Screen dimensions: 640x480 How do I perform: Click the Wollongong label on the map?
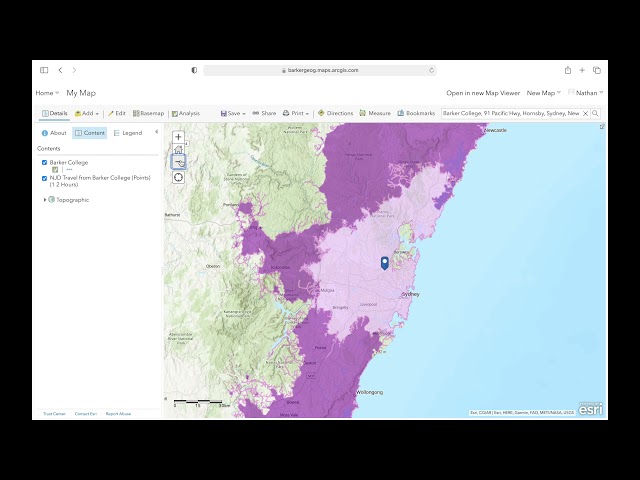coord(370,392)
